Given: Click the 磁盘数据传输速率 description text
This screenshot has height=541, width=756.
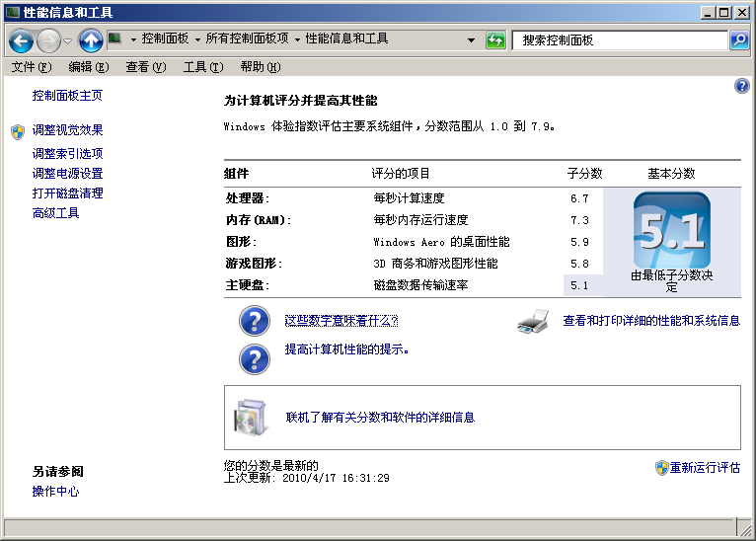Looking at the screenshot, I should (420, 285).
